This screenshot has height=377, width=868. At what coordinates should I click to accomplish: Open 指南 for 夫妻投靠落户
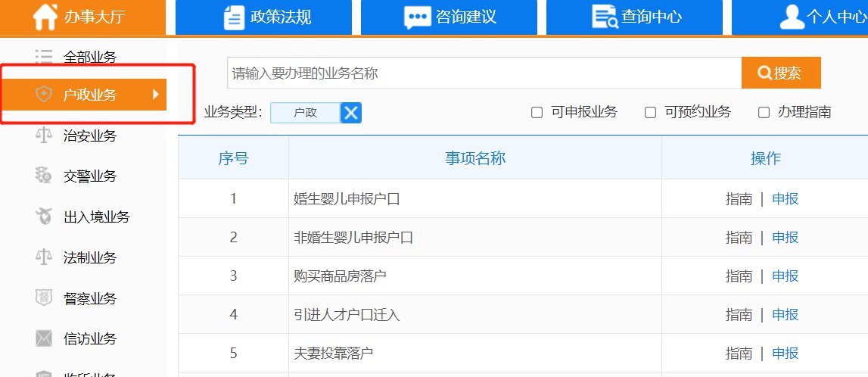tap(739, 354)
